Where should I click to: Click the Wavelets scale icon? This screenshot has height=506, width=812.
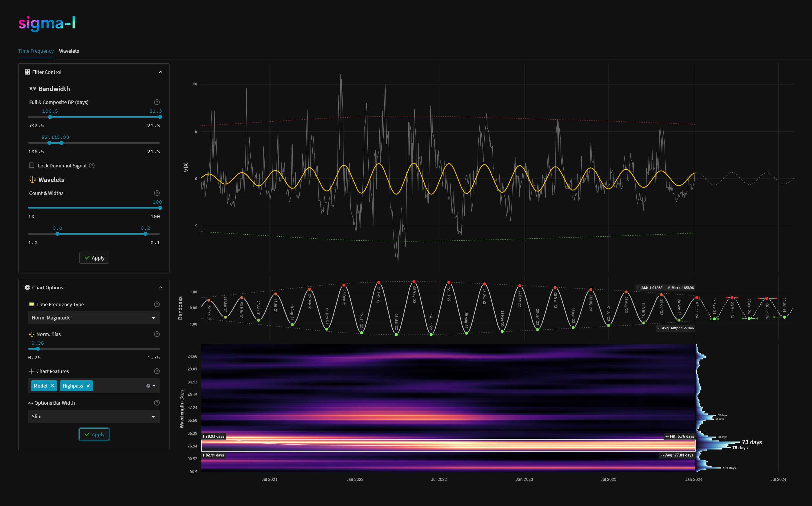click(32, 180)
